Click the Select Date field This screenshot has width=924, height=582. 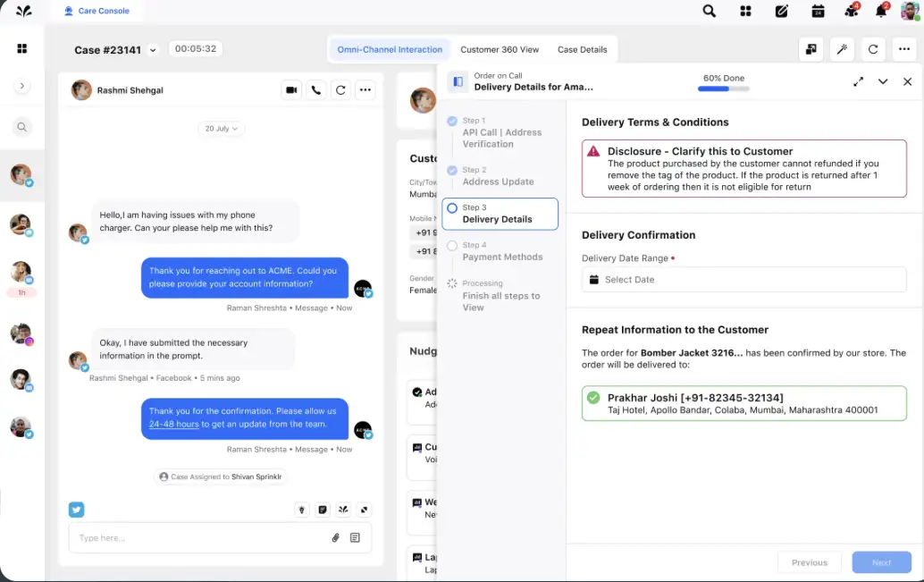tap(743, 280)
